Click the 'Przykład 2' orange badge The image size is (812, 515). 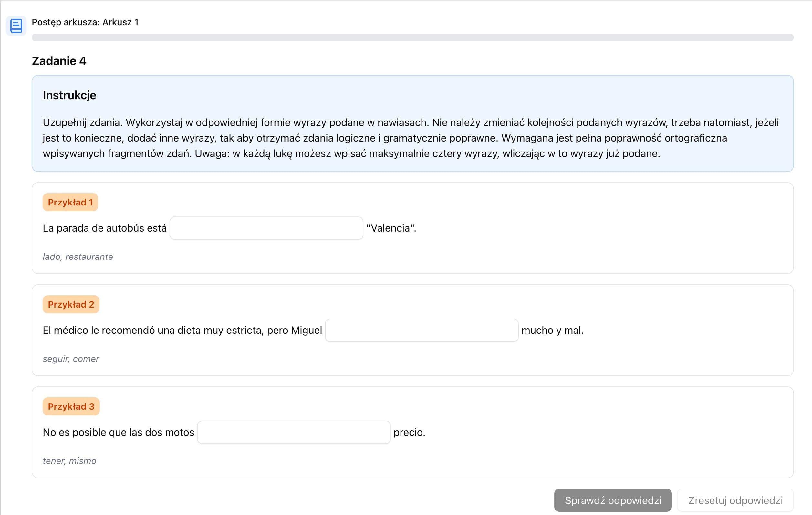click(x=71, y=305)
